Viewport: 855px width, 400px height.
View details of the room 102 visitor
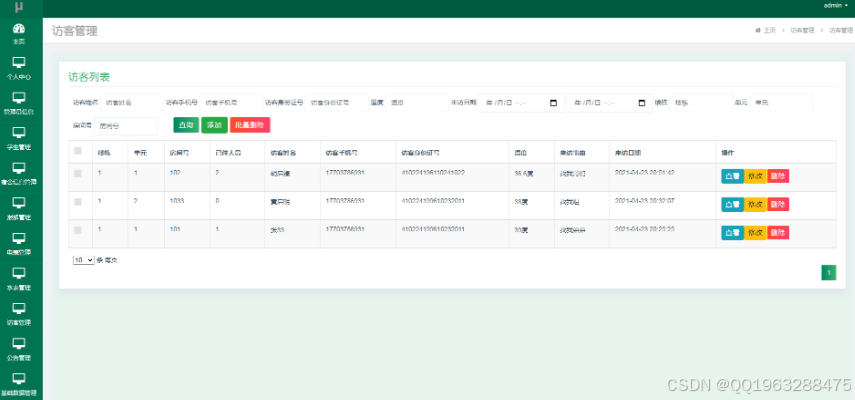(x=732, y=176)
